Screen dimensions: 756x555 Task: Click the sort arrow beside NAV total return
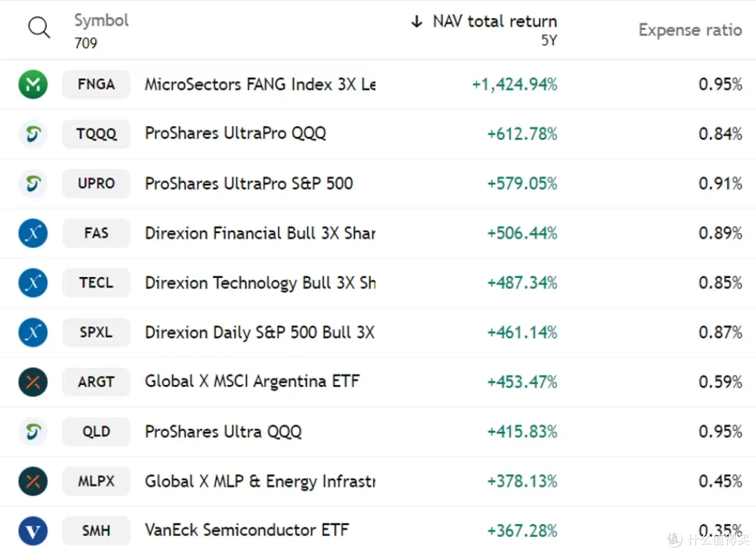(416, 22)
